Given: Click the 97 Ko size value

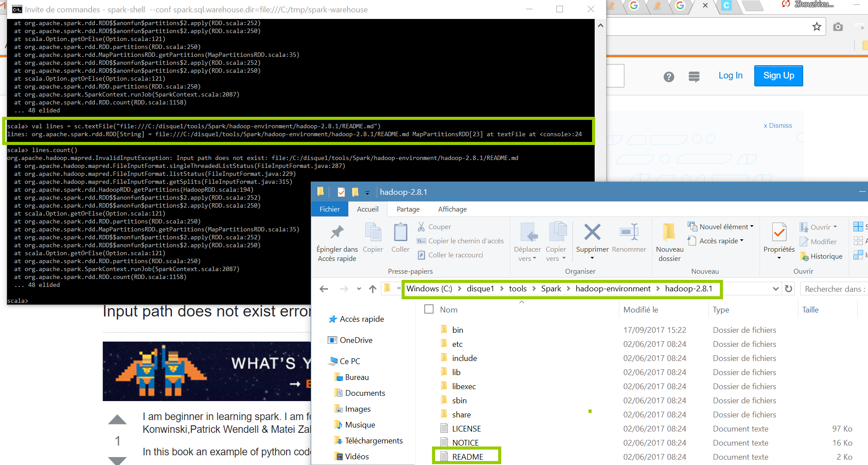Looking at the screenshot, I should pos(842,428).
